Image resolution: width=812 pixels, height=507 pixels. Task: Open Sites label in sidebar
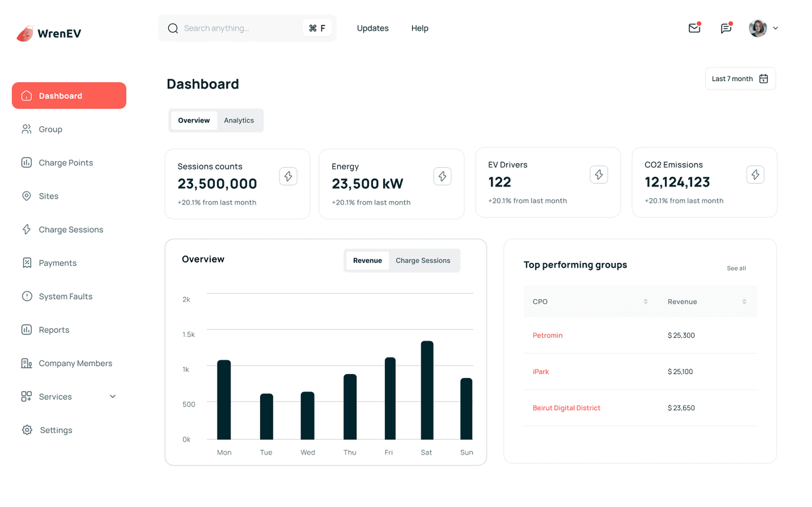(49, 196)
